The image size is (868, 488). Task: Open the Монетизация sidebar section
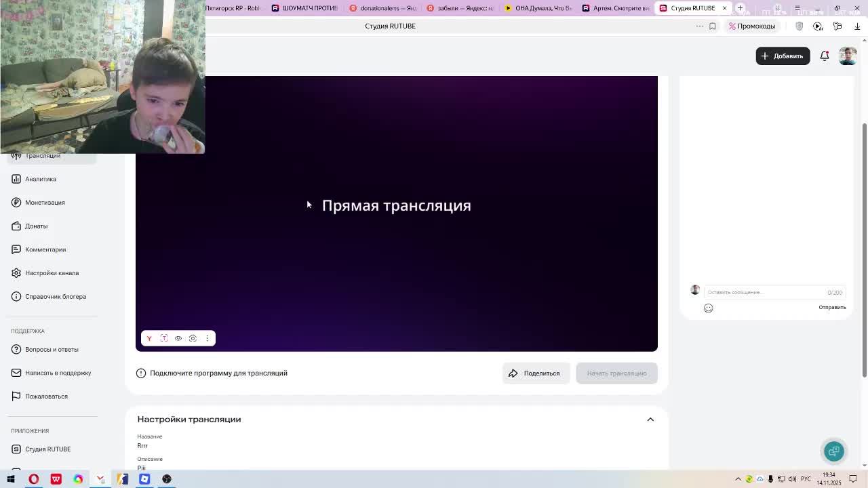tap(45, 203)
